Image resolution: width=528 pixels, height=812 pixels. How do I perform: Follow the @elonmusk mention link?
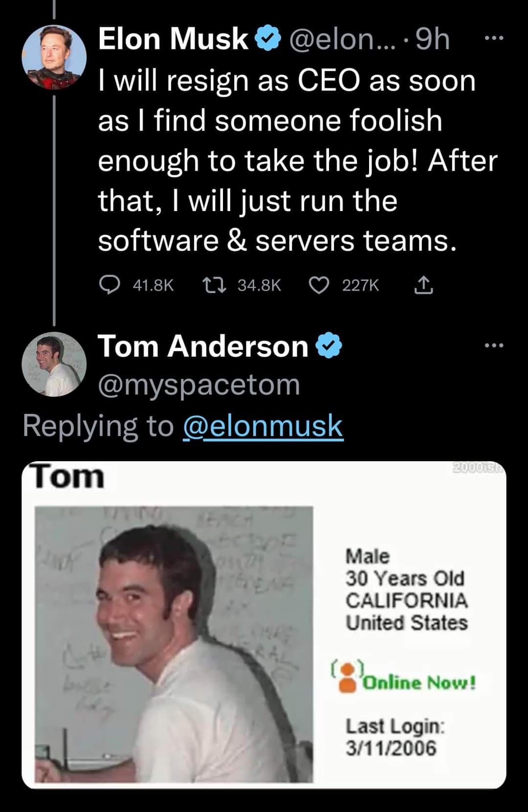click(x=263, y=426)
